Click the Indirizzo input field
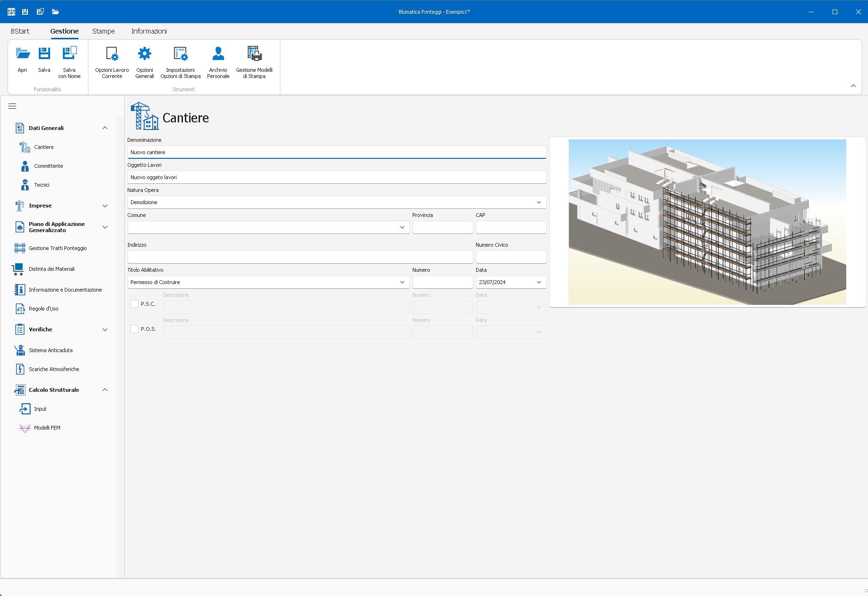Image resolution: width=868 pixels, height=596 pixels. [300, 257]
